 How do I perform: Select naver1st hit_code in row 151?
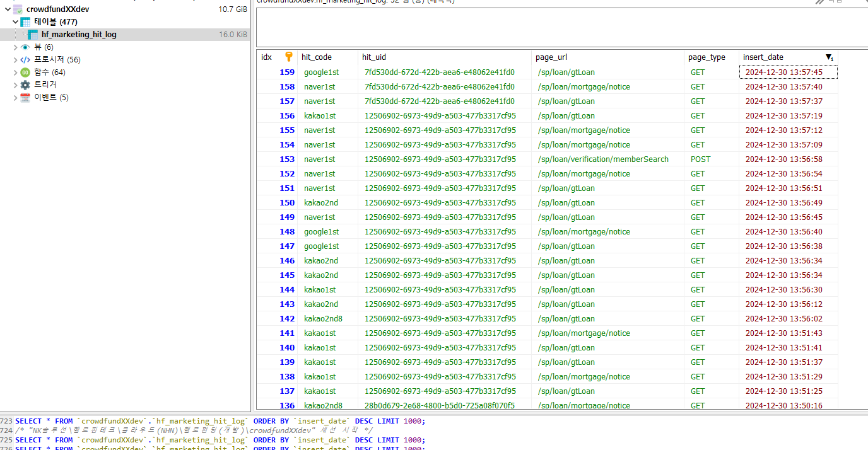pos(327,188)
